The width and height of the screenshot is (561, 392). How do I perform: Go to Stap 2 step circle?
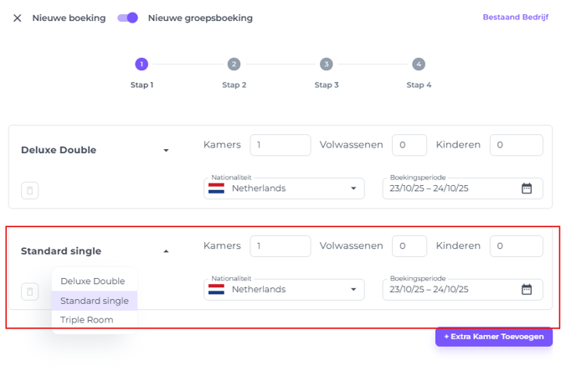click(x=234, y=64)
